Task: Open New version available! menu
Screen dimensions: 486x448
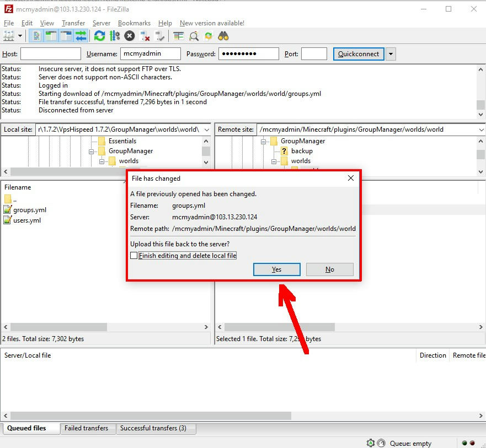Action: [x=212, y=23]
